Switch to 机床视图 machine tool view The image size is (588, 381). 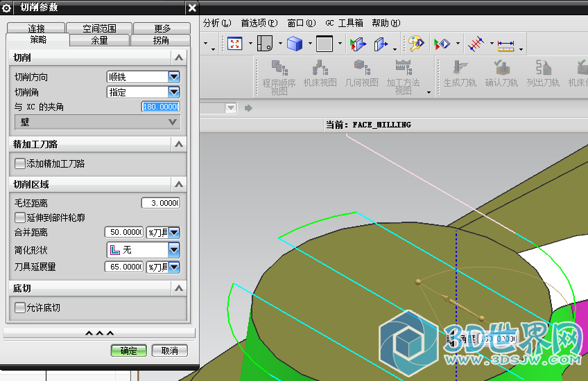(320, 76)
